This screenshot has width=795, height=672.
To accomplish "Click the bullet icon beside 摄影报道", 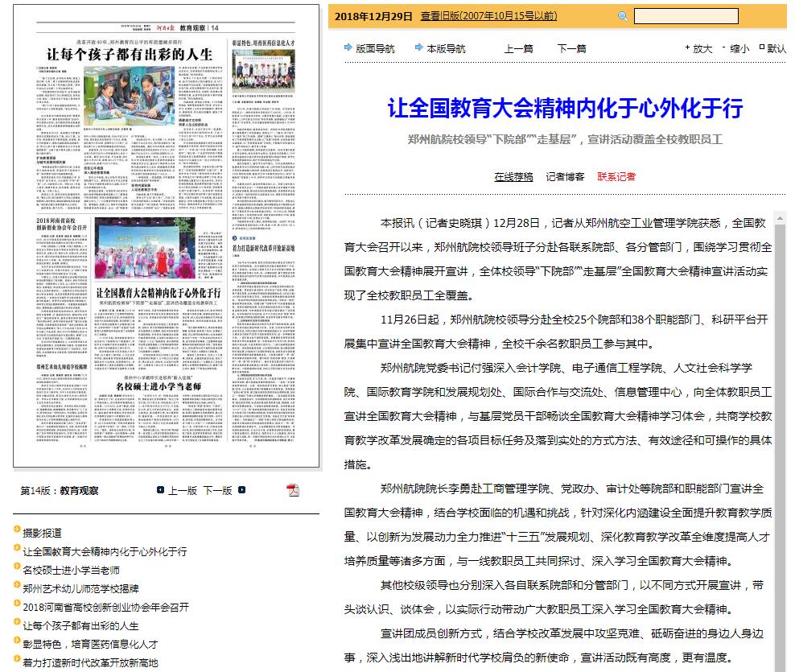I will [x=17, y=530].
